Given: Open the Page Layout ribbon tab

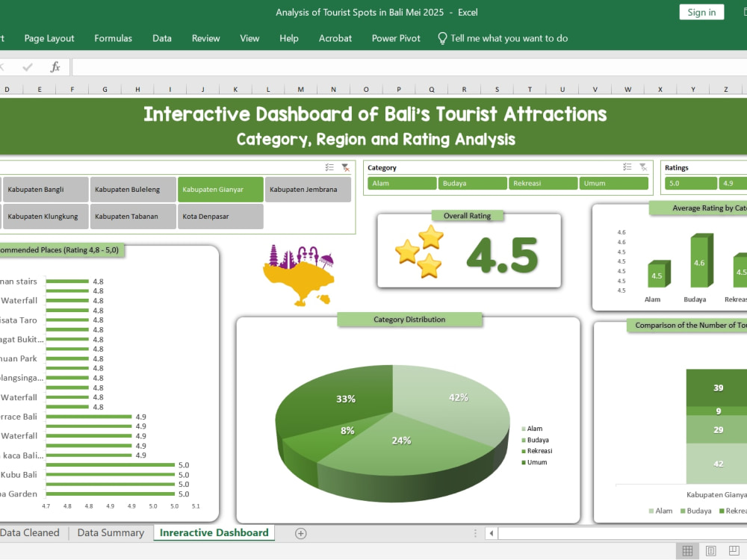Looking at the screenshot, I should pyautogui.click(x=49, y=39).
